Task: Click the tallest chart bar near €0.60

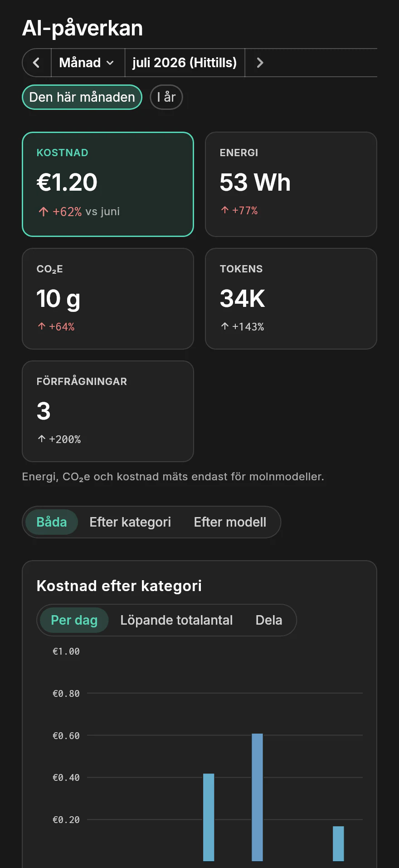Action: 257,797
